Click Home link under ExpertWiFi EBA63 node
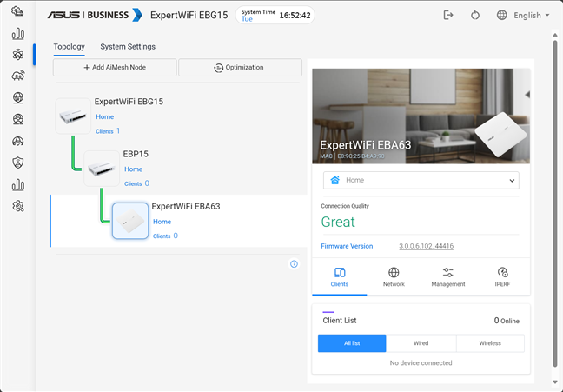The width and height of the screenshot is (563, 392). tap(162, 222)
